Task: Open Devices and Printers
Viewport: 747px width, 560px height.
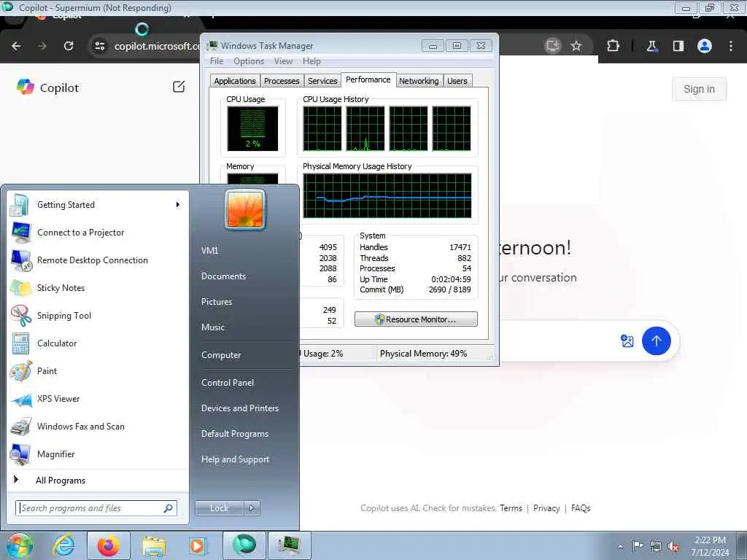Action: point(239,408)
